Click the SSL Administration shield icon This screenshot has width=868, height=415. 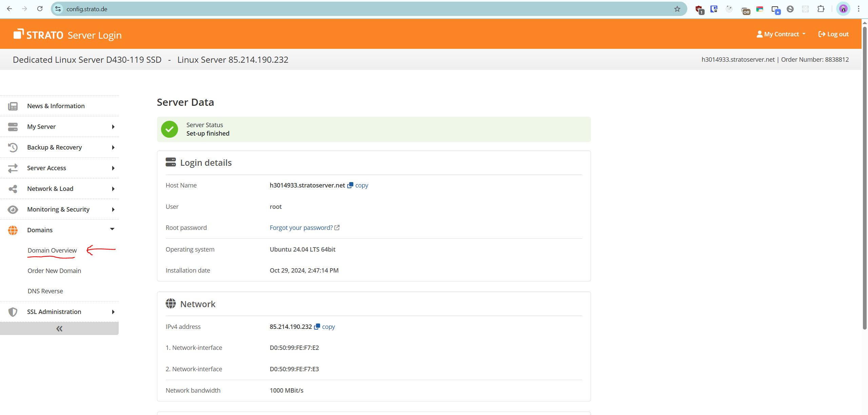(x=13, y=312)
